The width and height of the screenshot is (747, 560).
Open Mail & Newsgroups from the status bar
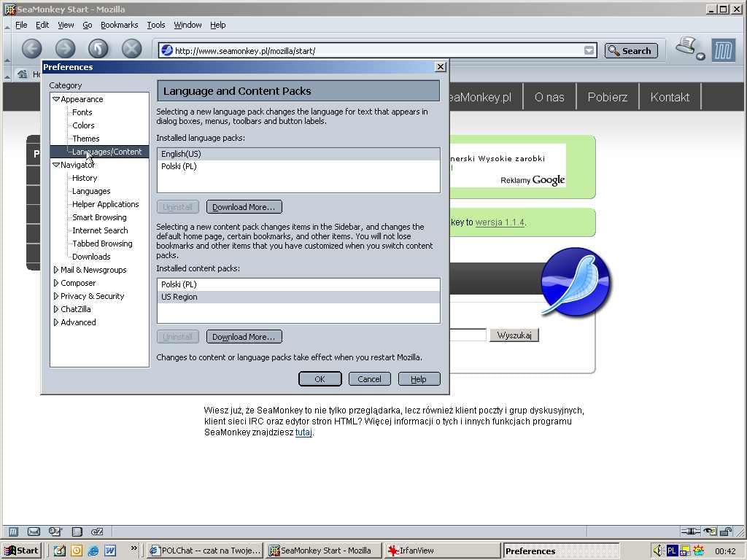click(x=34, y=532)
